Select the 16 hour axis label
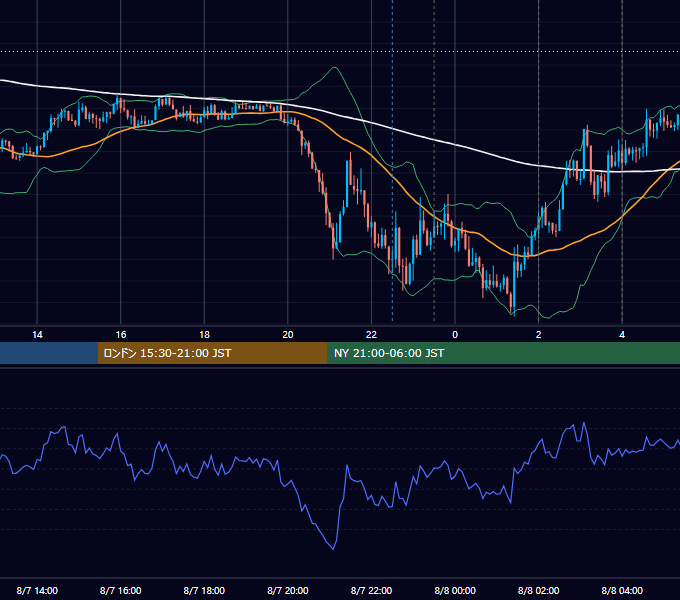This screenshot has width=680, height=600. pos(121,335)
